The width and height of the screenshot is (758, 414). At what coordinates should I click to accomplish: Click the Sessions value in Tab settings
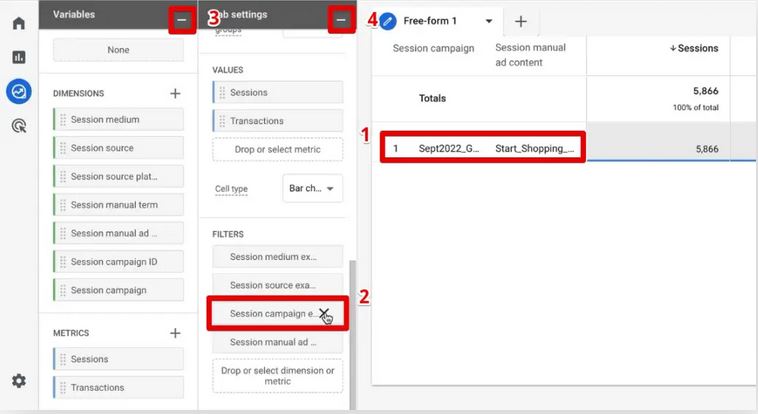point(277,92)
